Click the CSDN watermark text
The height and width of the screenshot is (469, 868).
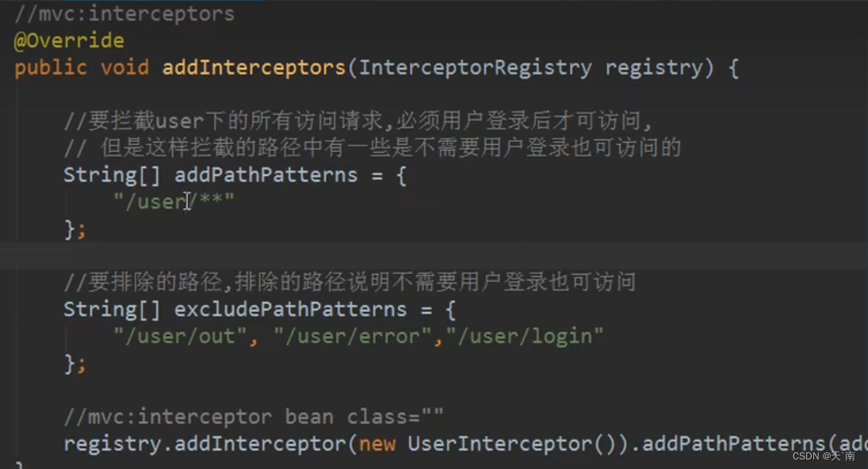click(824, 456)
